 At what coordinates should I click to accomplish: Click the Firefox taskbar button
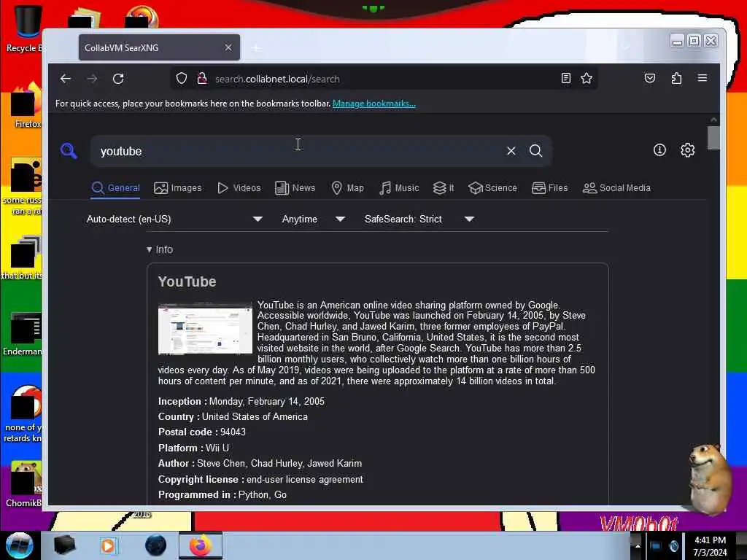[201, 545]
